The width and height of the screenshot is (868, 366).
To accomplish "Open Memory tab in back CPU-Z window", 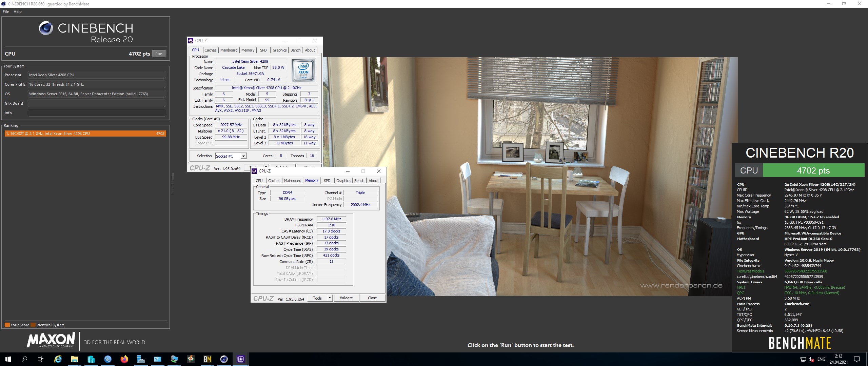I will click(248, 50).
